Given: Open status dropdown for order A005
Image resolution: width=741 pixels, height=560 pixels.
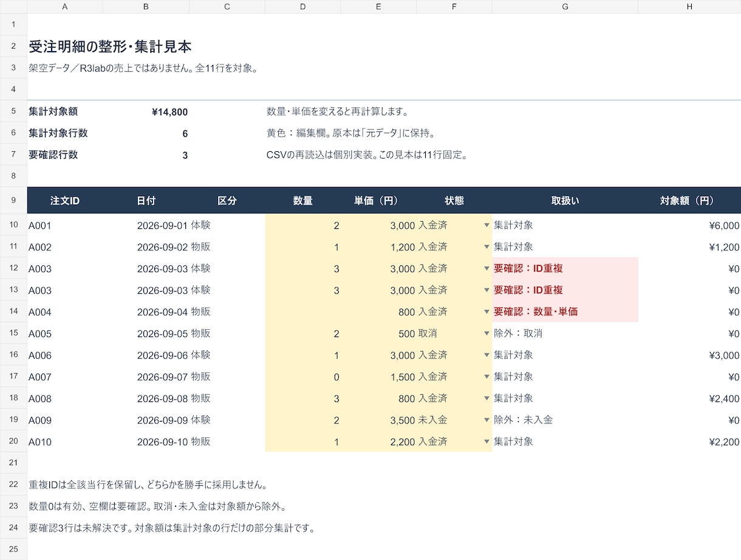Looking at the screenshot, I should coord(487,333).
